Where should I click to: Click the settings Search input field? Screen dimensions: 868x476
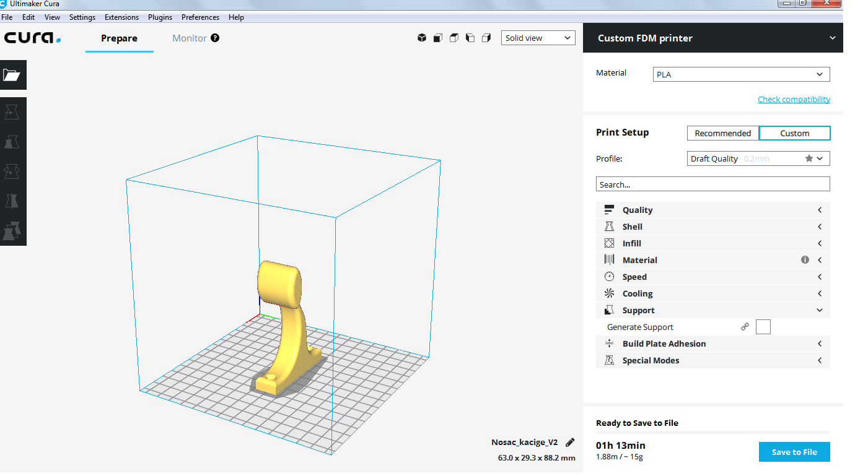click(712, 184)
